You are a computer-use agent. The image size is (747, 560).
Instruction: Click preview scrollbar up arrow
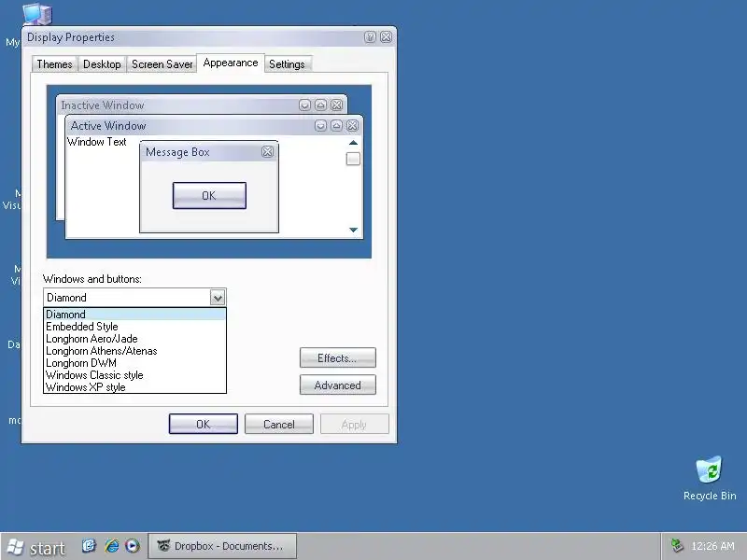353,143
